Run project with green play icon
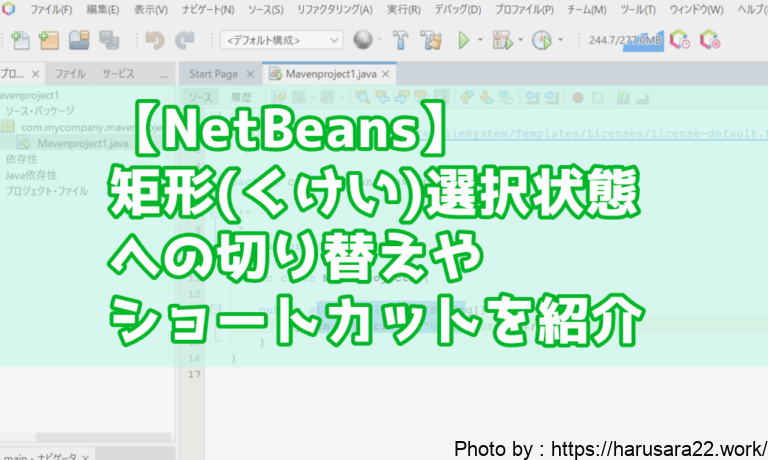The height and width of the screenshot is (460, 768). click(463, 40)
